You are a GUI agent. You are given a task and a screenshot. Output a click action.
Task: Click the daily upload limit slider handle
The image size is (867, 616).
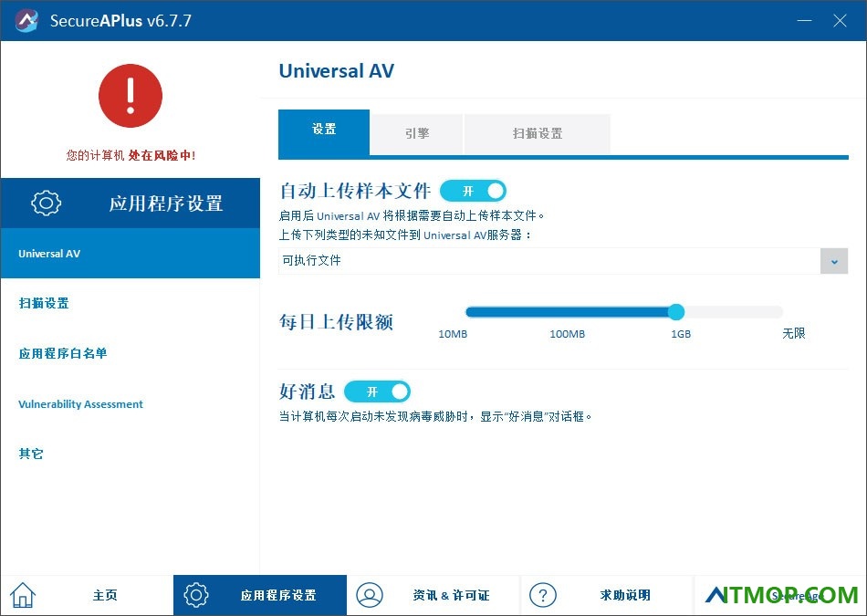click(675, 312)
